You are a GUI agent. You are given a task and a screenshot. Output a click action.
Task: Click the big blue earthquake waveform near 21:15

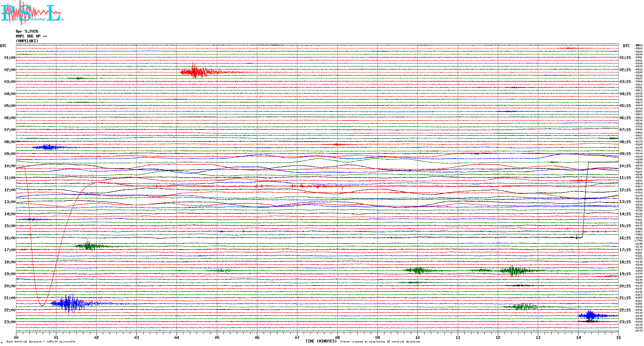70,303
